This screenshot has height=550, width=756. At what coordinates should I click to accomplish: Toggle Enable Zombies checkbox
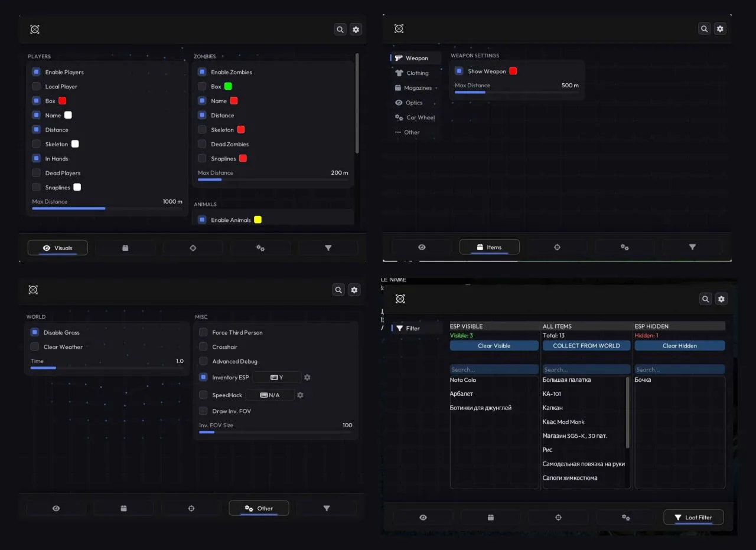202,72
